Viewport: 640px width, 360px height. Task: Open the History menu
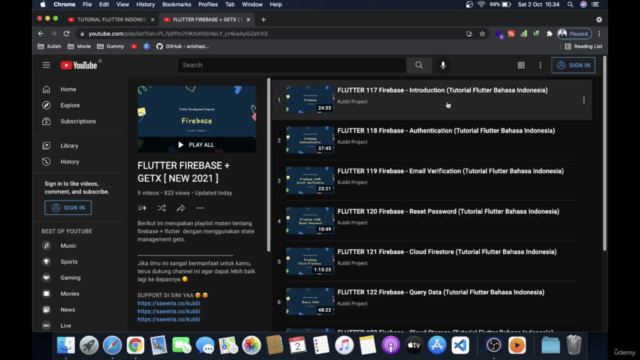point(145,4)
